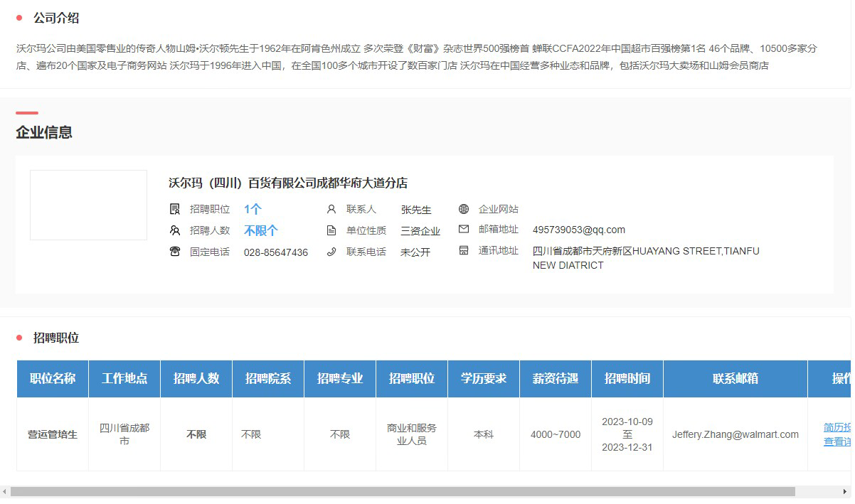Click the 通讯地址 building icon
The height and width of the screenshot is (504, 855).
(x=464, y=251)
